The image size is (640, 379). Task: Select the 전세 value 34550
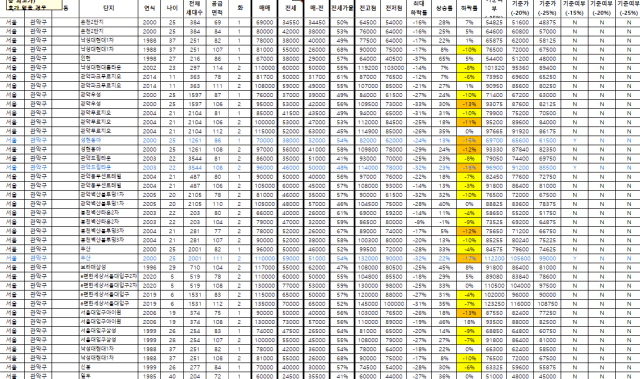point(291,22)
